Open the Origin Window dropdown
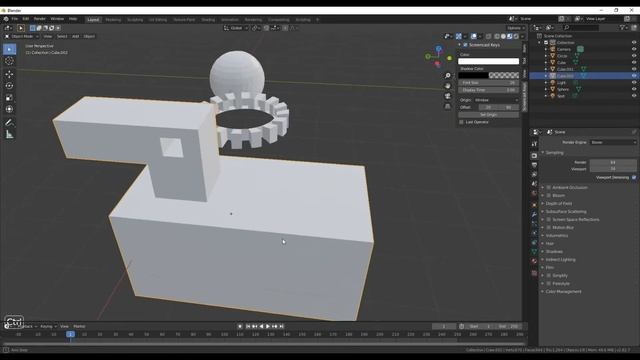The width and height of the screenshot is (640, 360). (496, 100)
